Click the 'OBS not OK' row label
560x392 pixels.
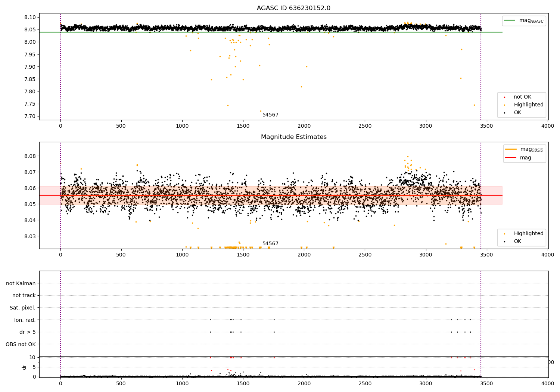(21, 344)
